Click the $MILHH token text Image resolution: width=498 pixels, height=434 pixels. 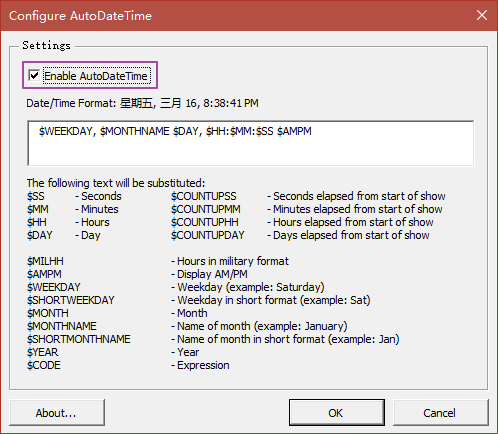coord(45,261)
